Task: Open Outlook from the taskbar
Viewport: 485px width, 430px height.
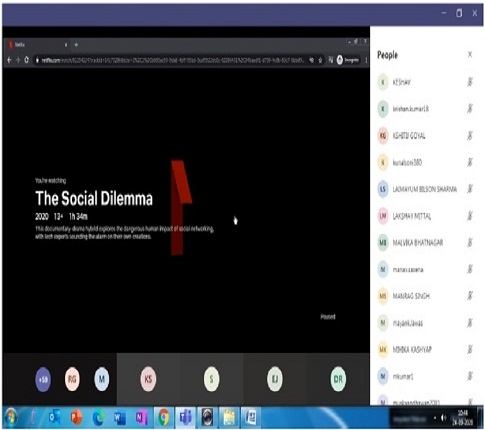Action: 54,417
